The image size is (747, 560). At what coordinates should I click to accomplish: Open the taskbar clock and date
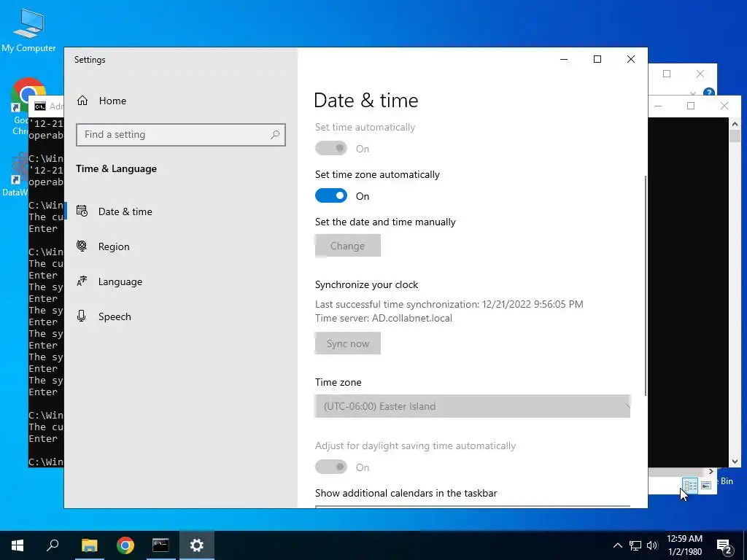[684, 545]
